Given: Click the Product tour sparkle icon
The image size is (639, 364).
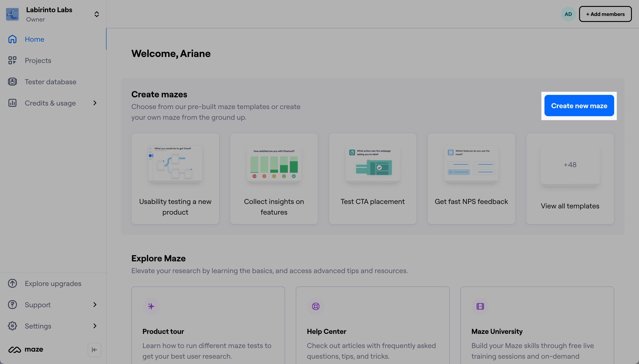Looking at the screenshot, I should point(151,306).
